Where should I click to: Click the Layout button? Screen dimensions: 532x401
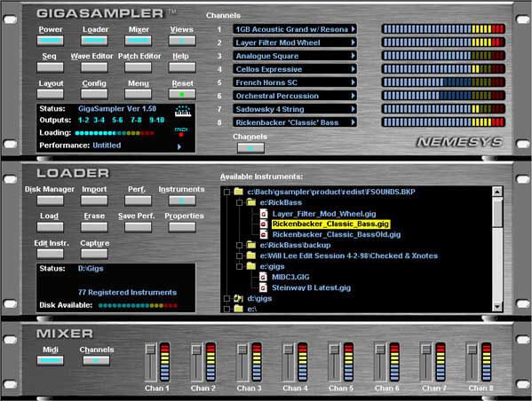click(51, 94)
